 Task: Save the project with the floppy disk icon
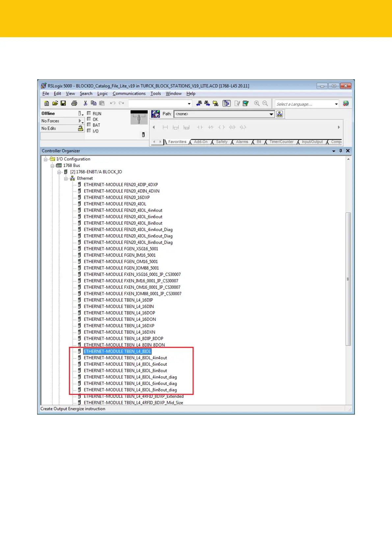click(63, 103)
